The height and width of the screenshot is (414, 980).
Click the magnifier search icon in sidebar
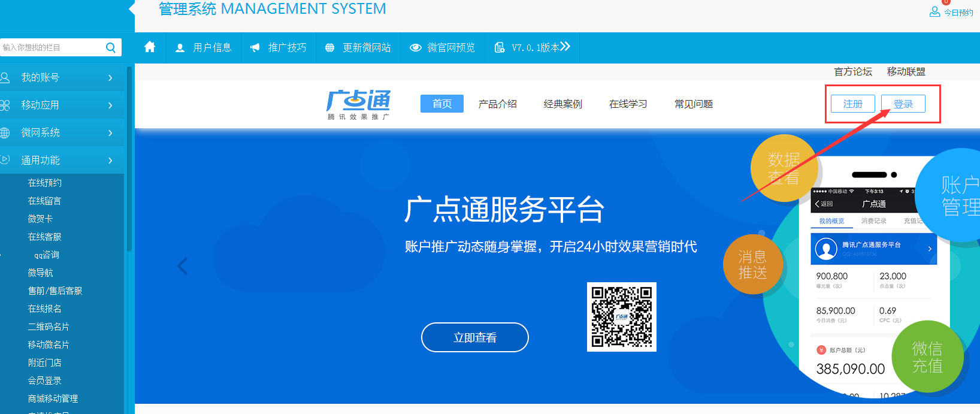click(111, 47)
